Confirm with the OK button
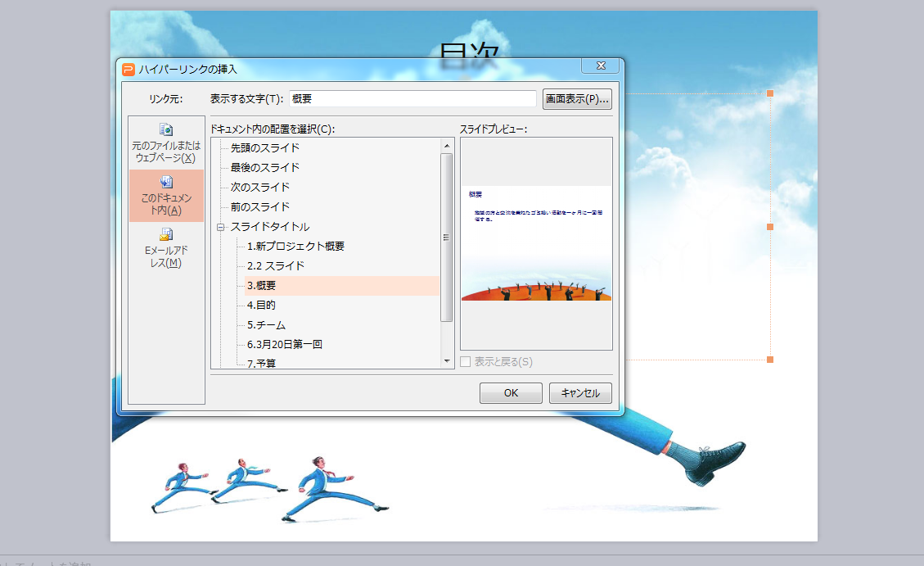The height and width of the screenshot is (566, 924). pyautogui.click(x=511, y=392)
